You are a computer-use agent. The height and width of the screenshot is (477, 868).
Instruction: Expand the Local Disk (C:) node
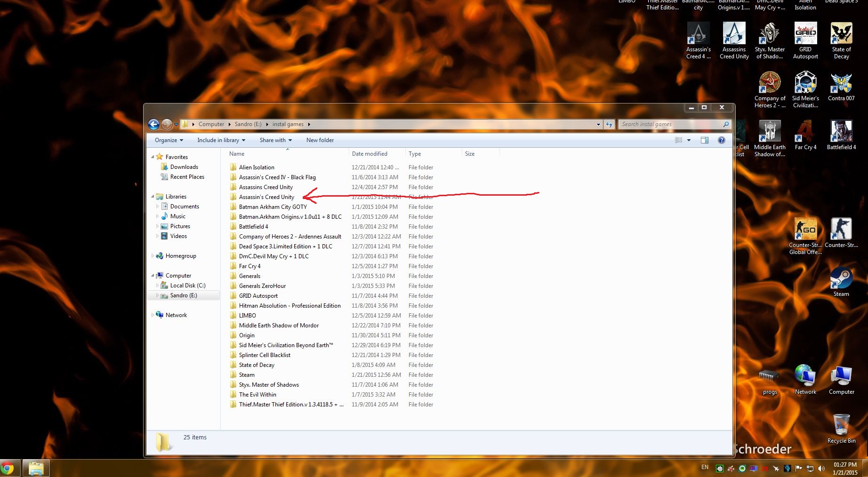pyautogui.click(x=157, y=286)
